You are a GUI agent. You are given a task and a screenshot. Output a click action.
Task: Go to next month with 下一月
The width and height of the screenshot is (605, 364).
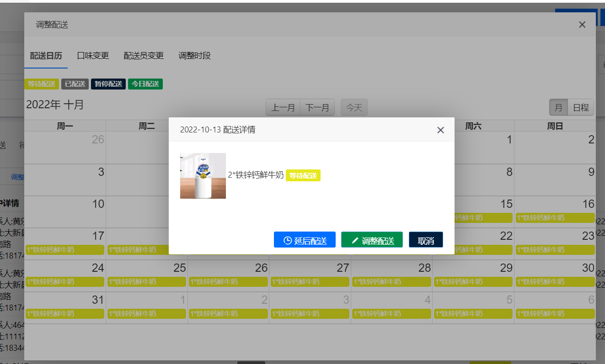(317, 108)
